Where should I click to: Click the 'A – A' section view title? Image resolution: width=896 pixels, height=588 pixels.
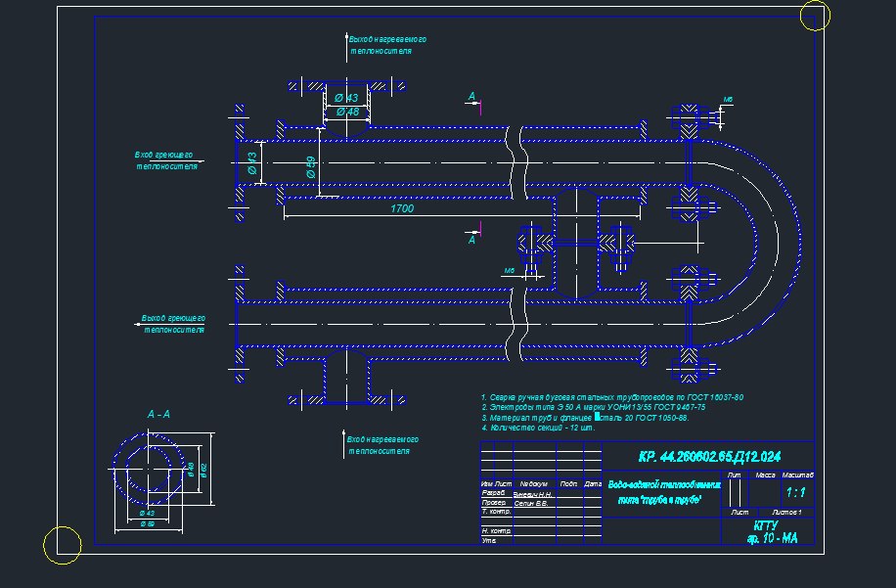tap(158, 414)
